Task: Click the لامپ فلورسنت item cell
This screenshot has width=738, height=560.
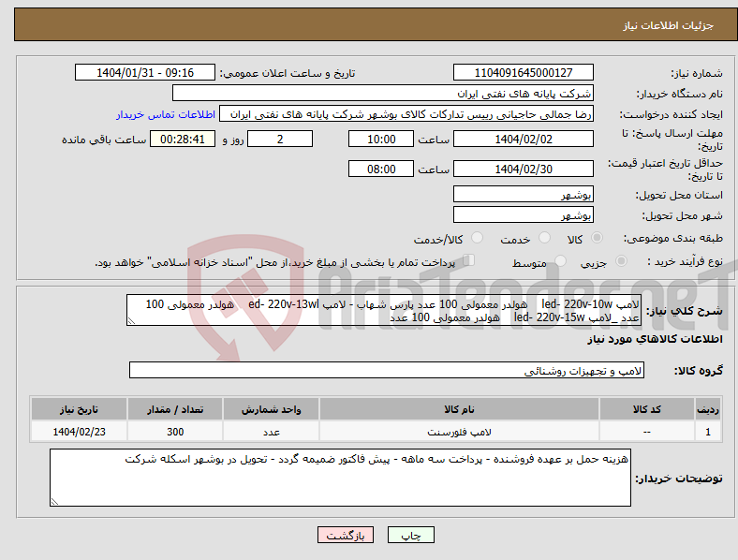Action: (459, 432)
